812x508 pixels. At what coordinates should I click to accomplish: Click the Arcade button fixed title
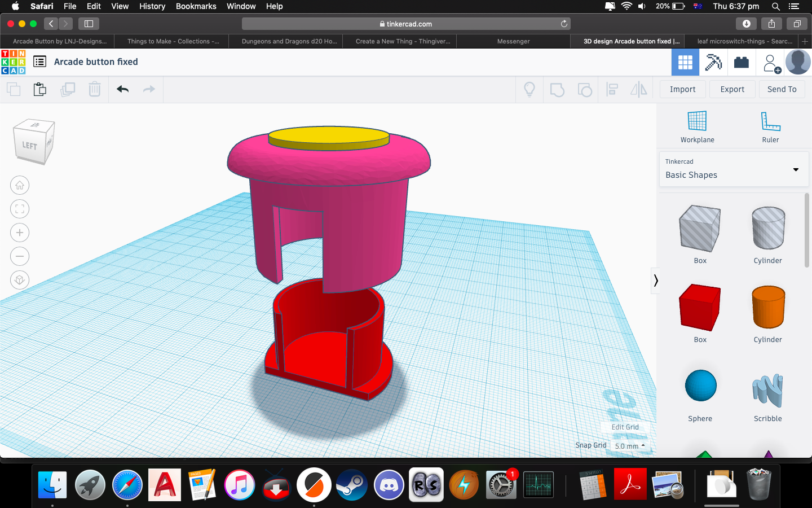click(96, 62)
